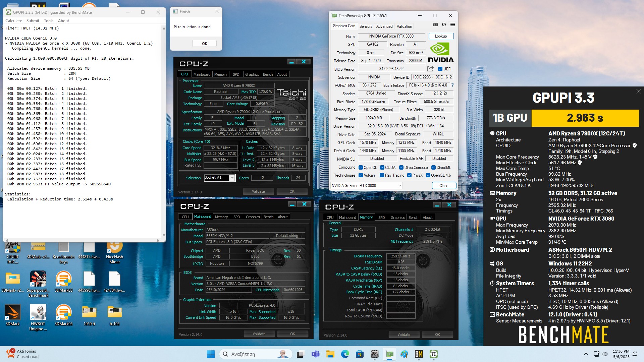Switch to the Advanced tab in GPU-Z
This screenshot has width=644, height=362.
pos(384,26)
